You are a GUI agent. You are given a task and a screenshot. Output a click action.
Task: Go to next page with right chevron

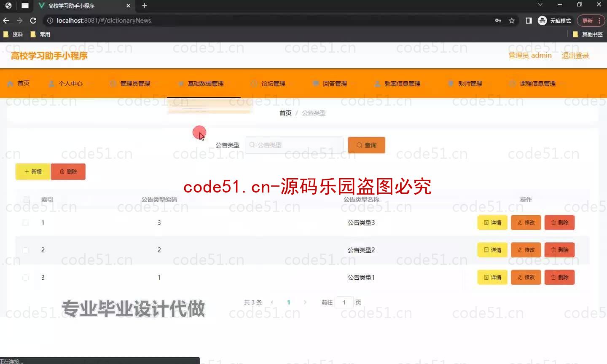(x=305, y=302)
